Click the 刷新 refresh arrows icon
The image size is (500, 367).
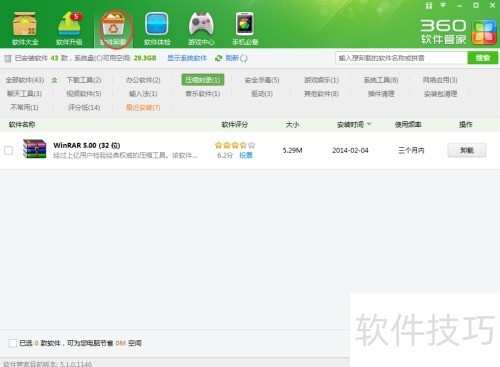pyautogui.click(x=218, y=58)
